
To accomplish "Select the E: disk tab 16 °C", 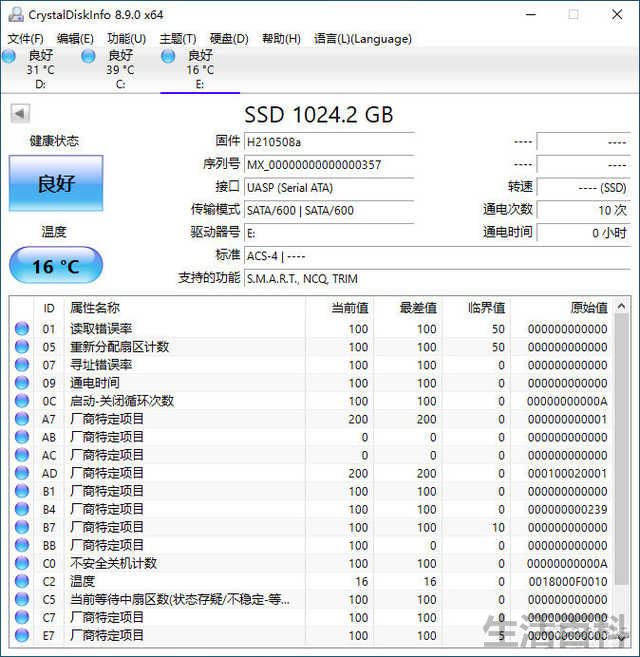I will click(200, 70).
